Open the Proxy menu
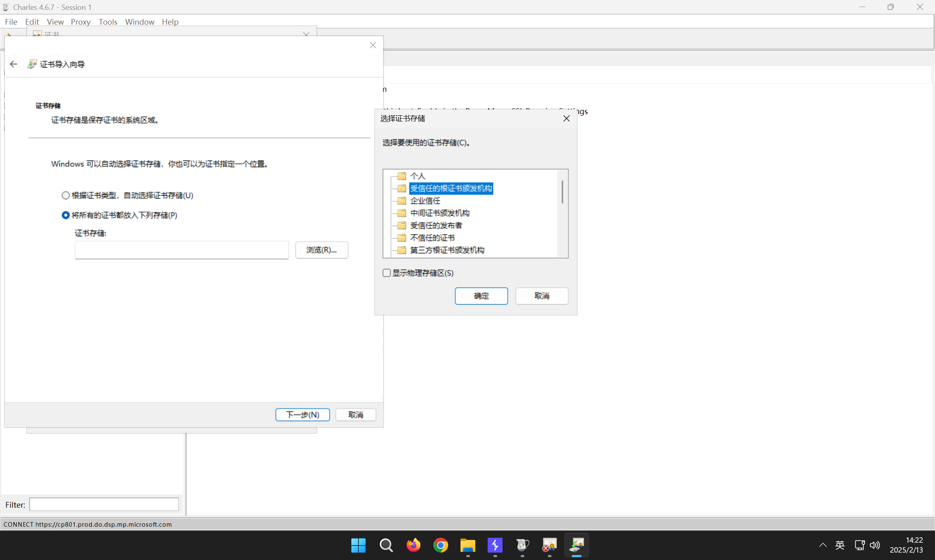The image size is (935, 560). coord(80,22)
